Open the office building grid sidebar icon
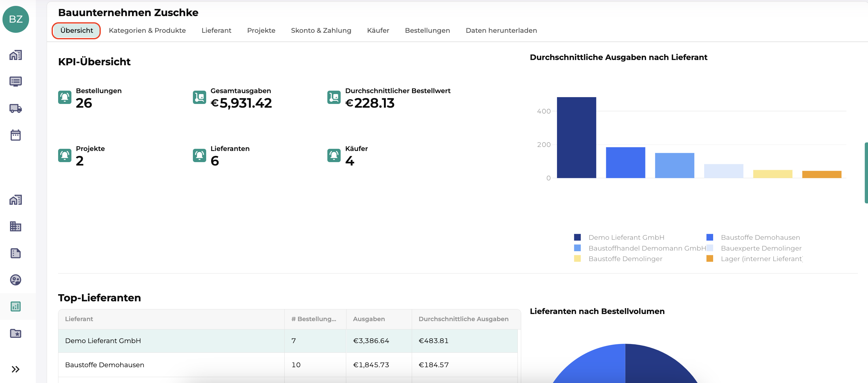868x383 pixels. 15,226
